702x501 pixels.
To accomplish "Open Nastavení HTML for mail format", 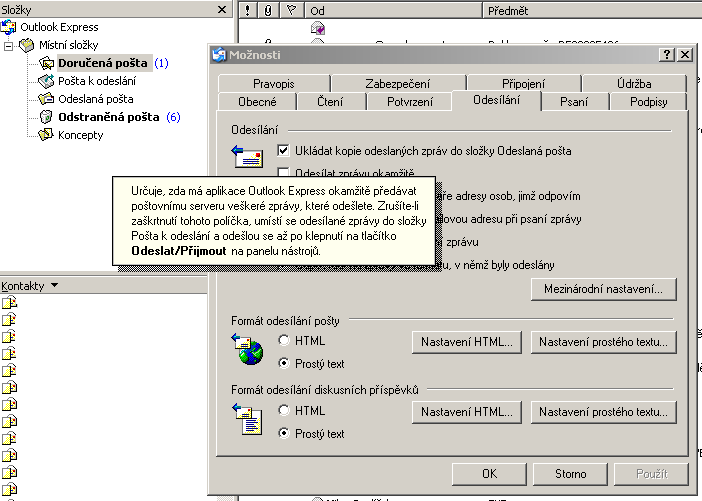I will point(467,342).
